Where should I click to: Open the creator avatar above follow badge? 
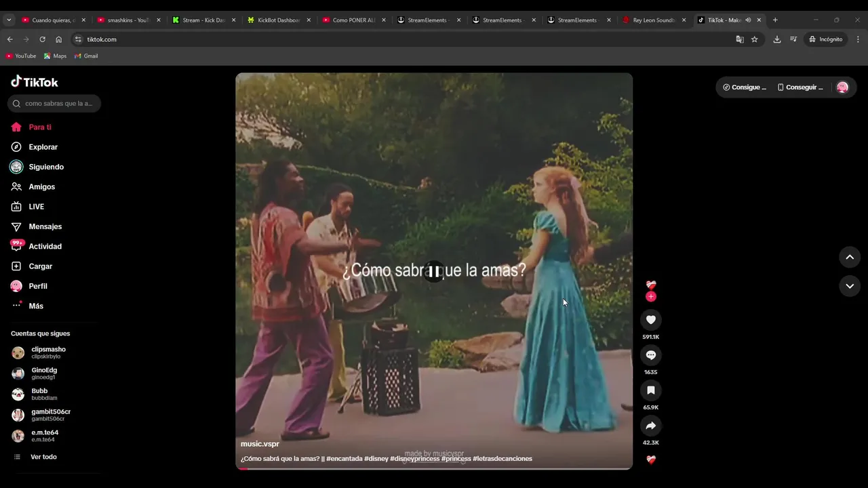coord(651,285)
